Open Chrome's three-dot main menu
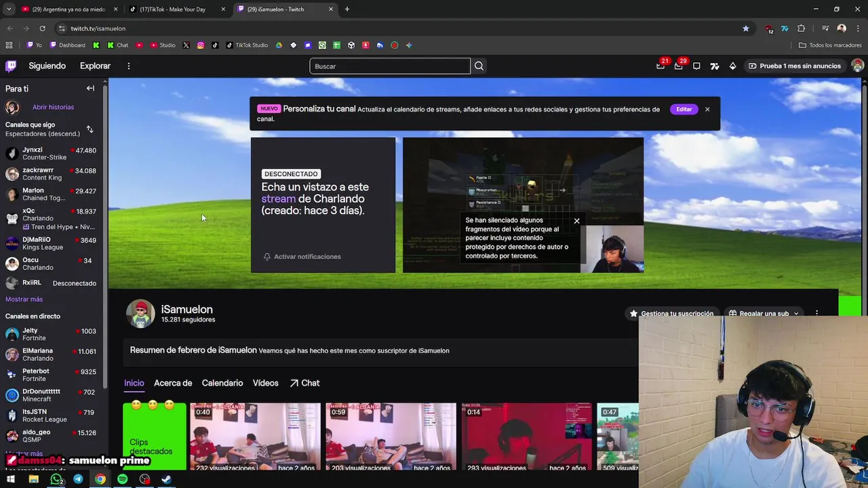 857,28
